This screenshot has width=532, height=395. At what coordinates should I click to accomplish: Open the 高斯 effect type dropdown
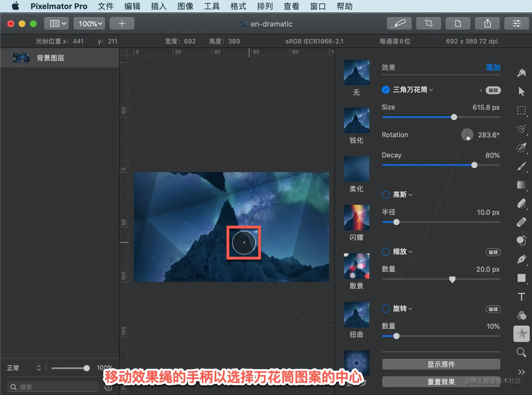coord(403,195)
